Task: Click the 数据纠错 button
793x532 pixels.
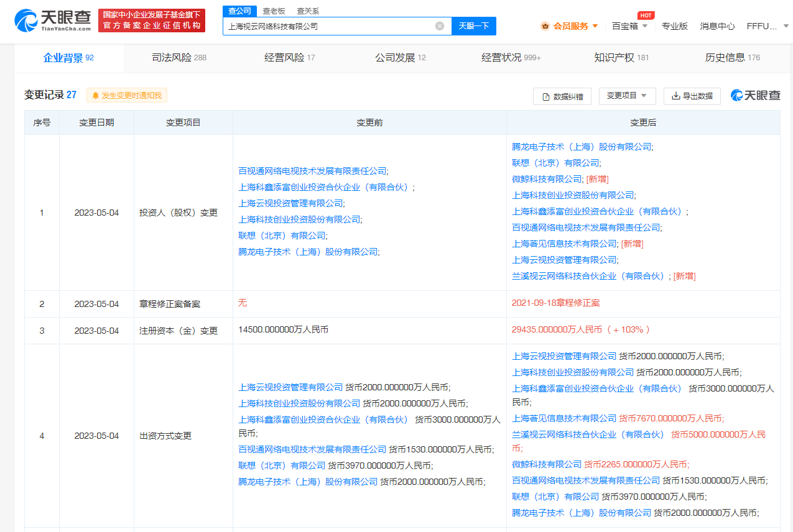Action: pos(562,96)
